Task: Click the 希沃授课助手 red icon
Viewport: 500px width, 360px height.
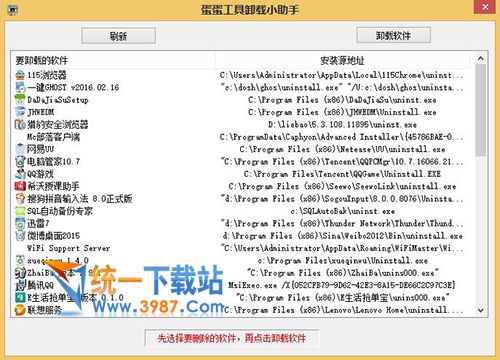Action: (20, 186)
